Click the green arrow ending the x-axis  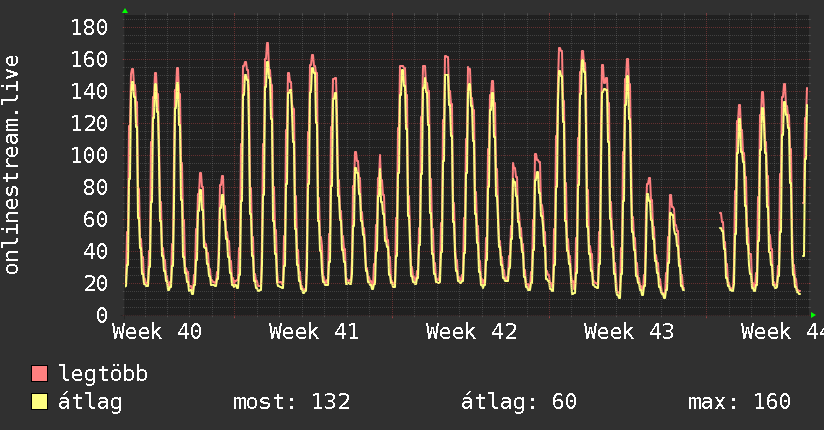tap(813, 315)
